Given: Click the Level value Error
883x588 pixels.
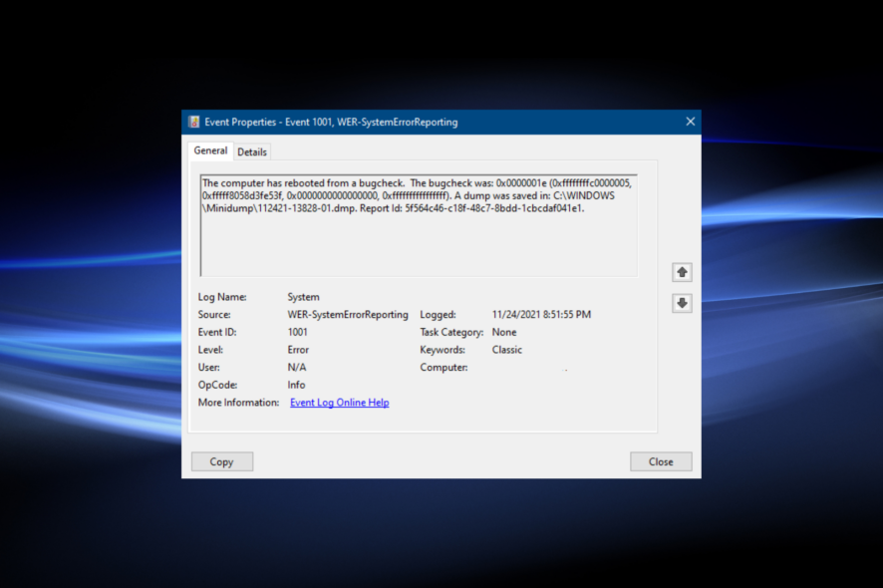Looking at the screenshot, I should point(298,350).
